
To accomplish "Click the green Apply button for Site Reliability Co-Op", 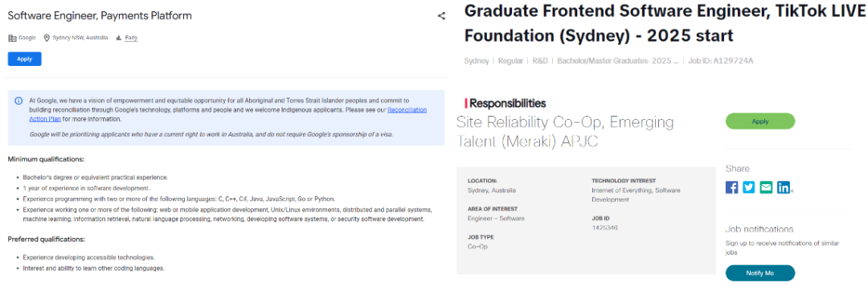I will pyautogui.click(x=760, y=121).
